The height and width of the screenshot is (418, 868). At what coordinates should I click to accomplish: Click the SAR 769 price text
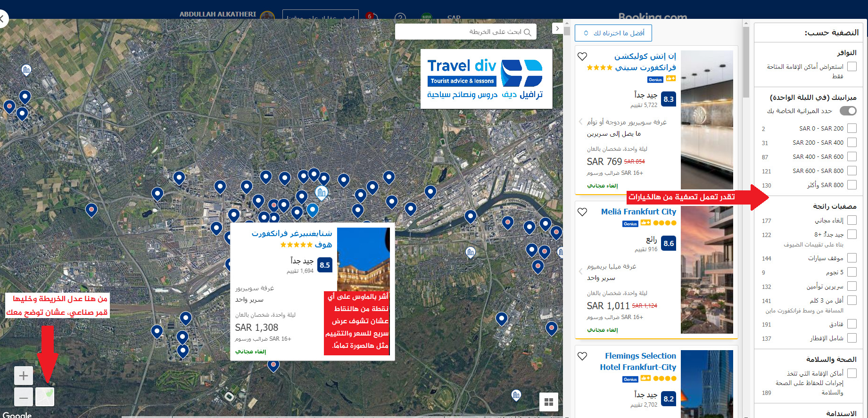tap(604, 162)
